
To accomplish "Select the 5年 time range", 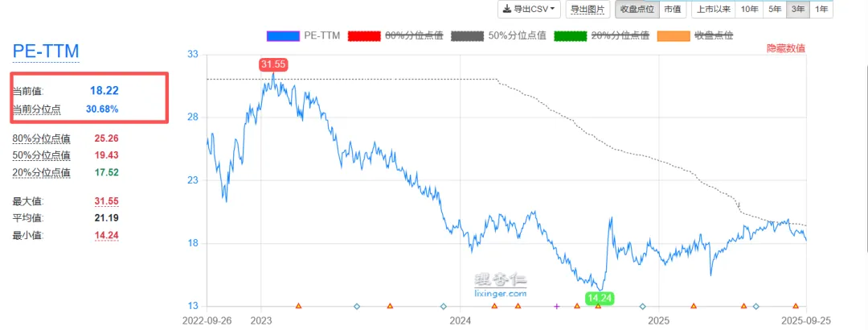I will 775,9.
